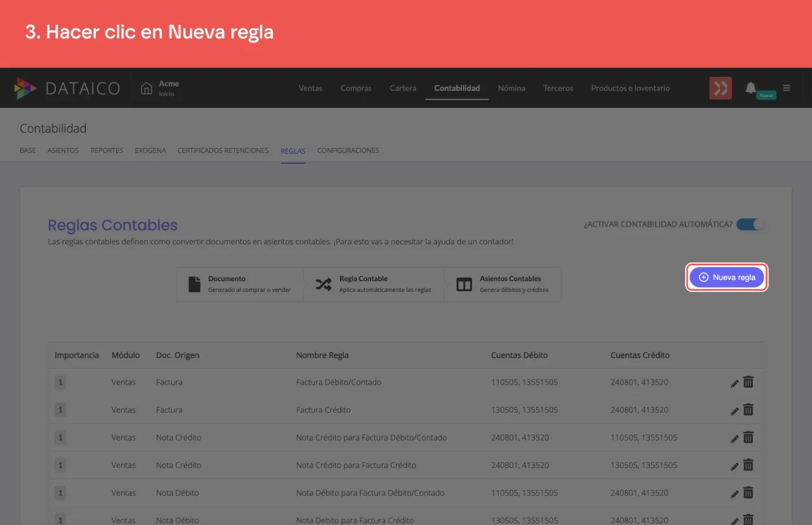Delete the Factura Débito/Contado rule

click(x=749, y=382)
